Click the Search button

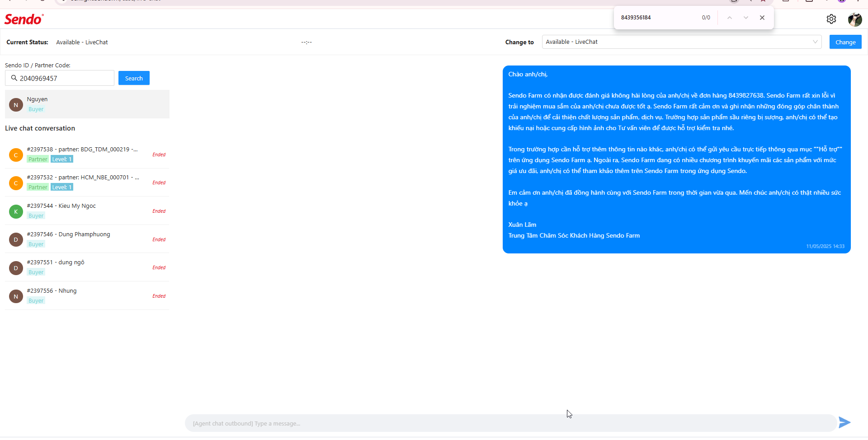coord(134,78)
